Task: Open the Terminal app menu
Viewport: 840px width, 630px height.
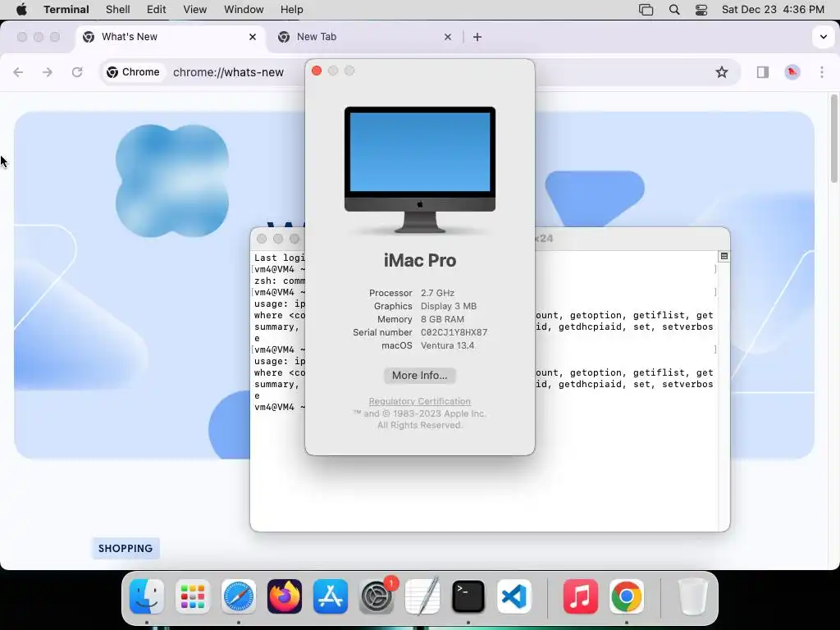Action: [x=66, y=10]
